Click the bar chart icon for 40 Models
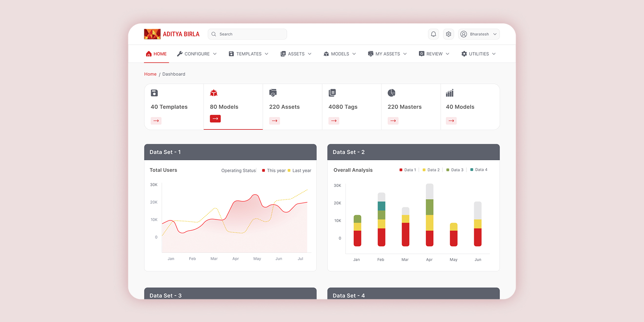Viewport: 644px width, 322px height. 450,93
